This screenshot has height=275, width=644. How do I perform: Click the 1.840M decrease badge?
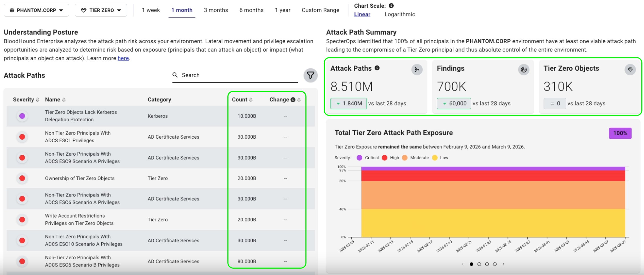348,104
